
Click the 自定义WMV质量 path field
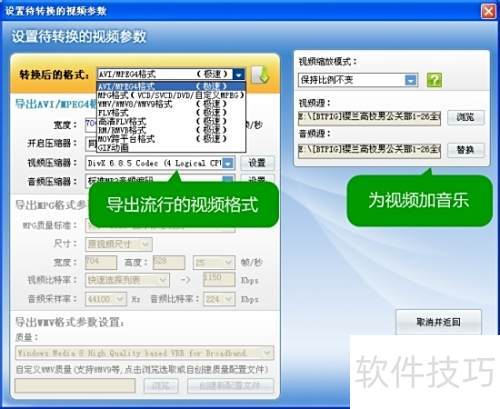75,386
